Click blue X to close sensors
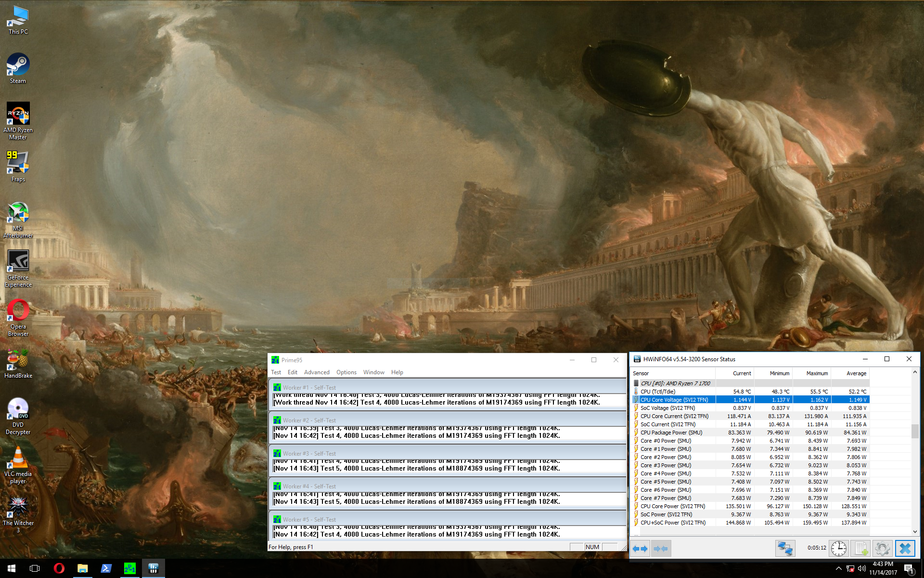924x578 pixels. 905,549
